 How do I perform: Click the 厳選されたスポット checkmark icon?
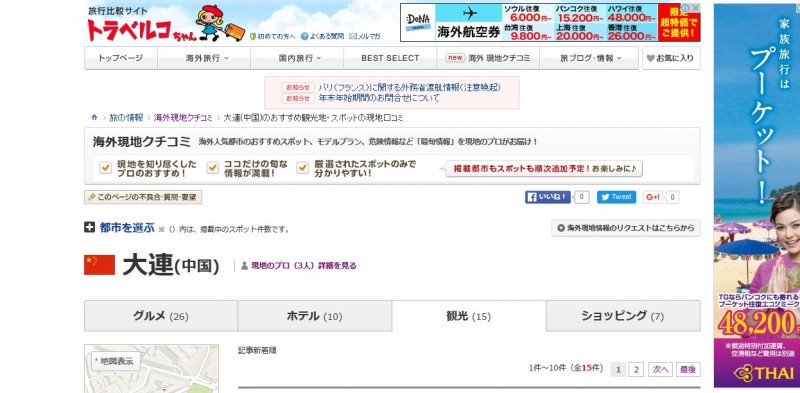point(303,168)
